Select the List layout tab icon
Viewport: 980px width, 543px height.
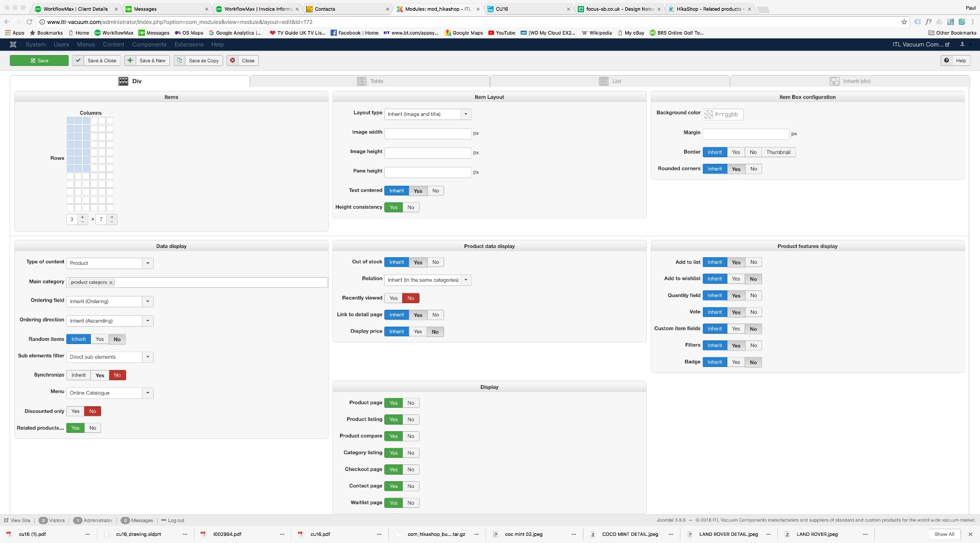pyautogui.click(x=603, y=81)
